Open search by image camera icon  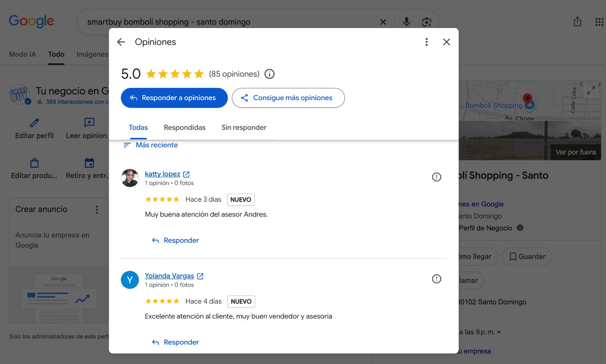[x=426, y=22]
